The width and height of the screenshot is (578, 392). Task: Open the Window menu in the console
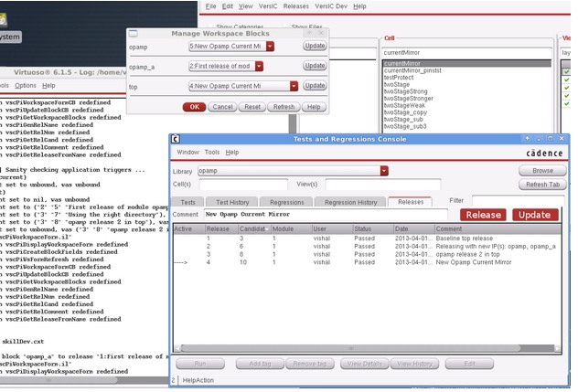click(x=190, y=154)
